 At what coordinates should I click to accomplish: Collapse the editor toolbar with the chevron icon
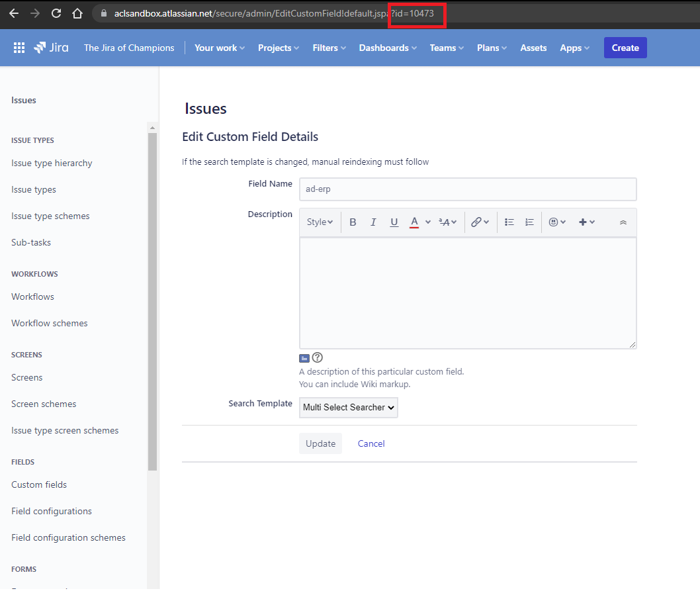click(x=623, y=222)
